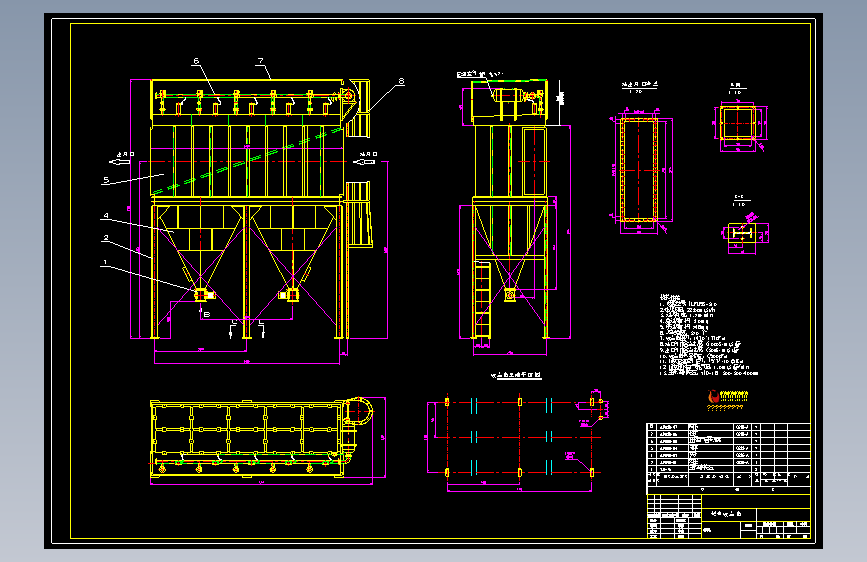Viewport: 867px width, 562px height.
Task: Select the arrow on the right of the front view
Action: point(364,162)
